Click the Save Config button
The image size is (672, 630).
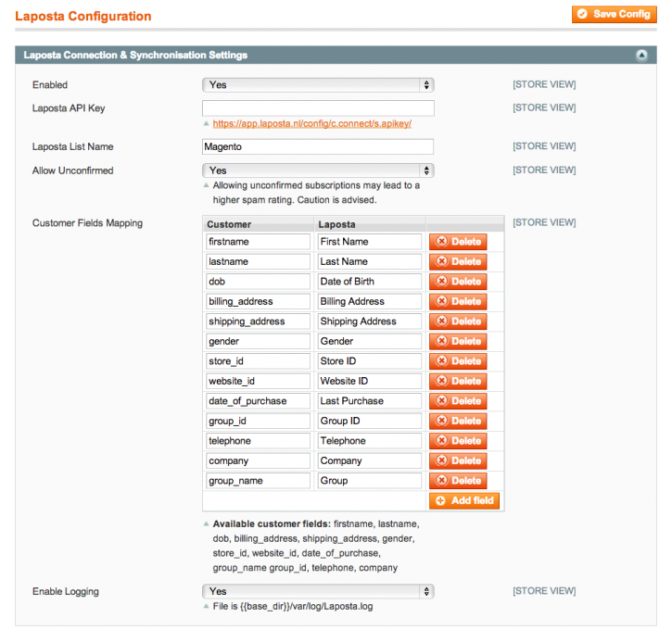(x=614, y=14)
